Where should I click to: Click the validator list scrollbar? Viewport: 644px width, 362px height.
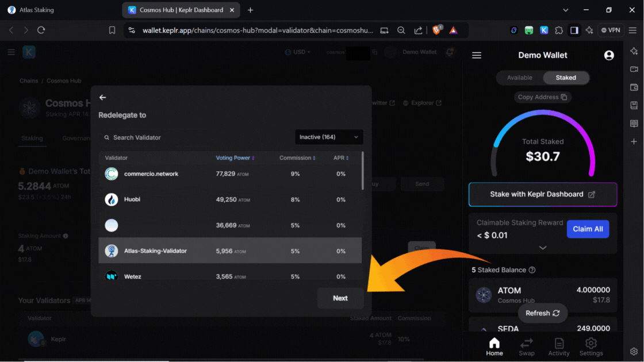362,171
